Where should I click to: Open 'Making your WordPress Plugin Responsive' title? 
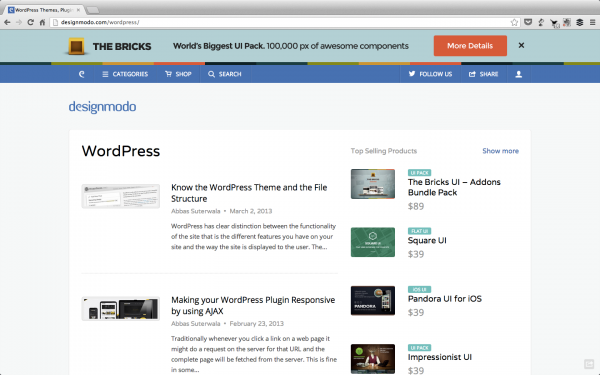tap(253, 305)
